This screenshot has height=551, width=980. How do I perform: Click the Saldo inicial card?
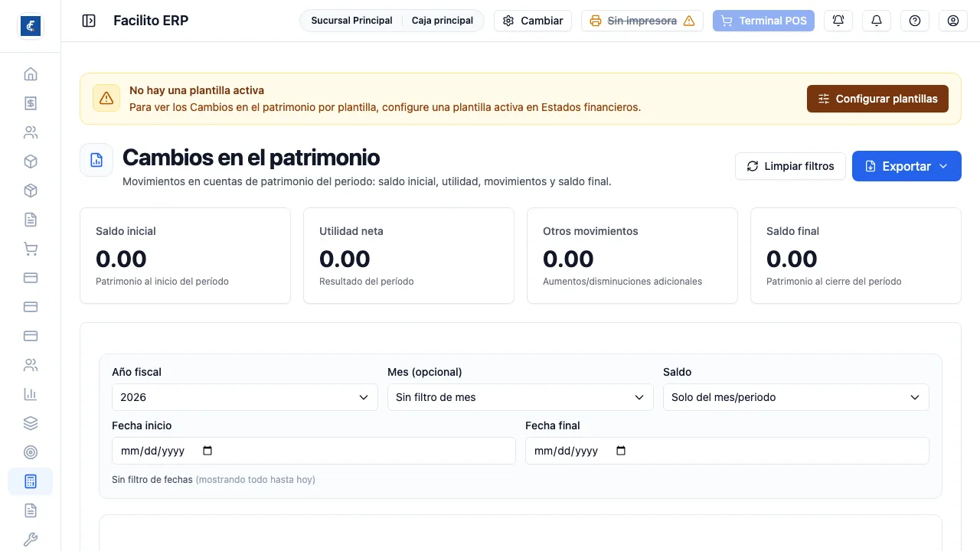click(185, 256)
